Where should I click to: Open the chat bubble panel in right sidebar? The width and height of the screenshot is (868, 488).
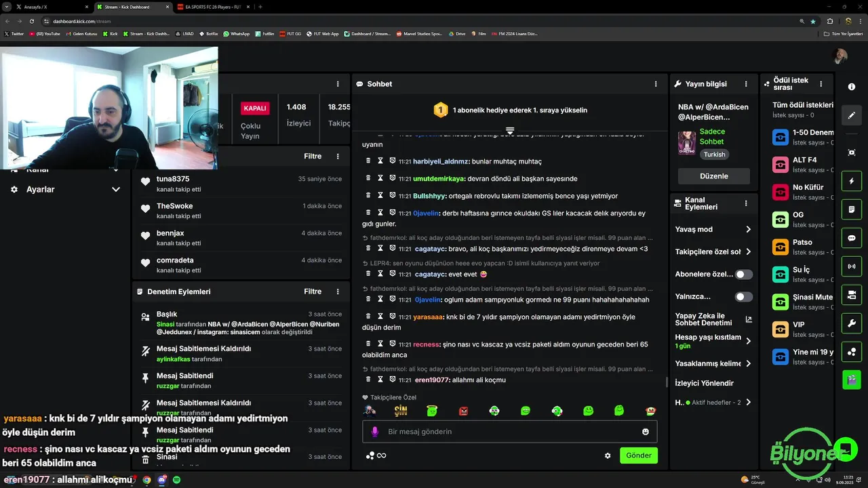852,239
